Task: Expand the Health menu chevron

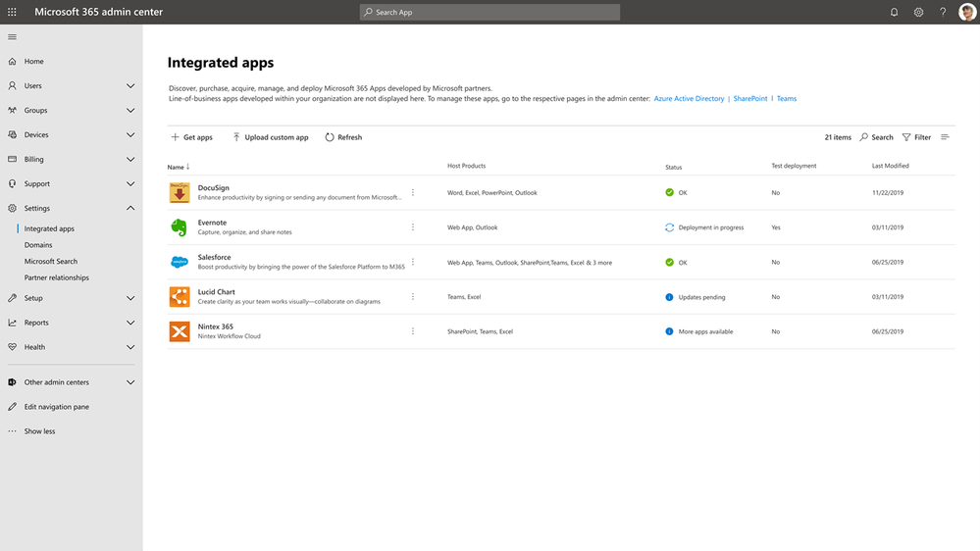Action: [x=130, y=347]
